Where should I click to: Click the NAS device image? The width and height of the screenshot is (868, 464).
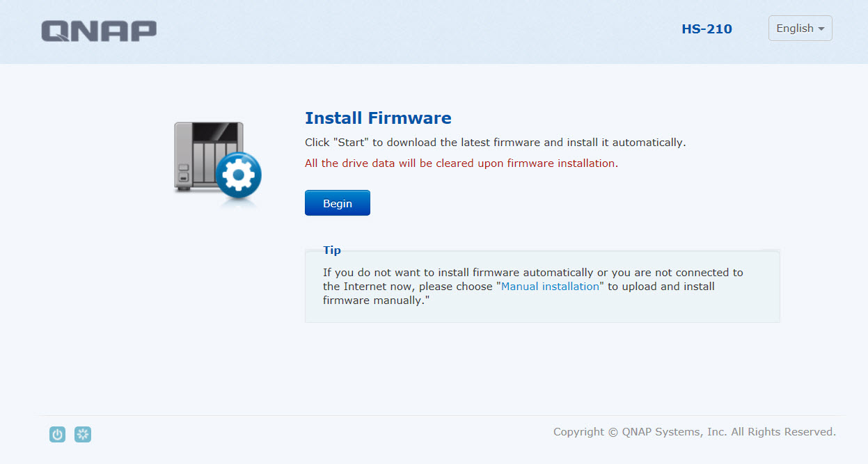click(217, 161)
